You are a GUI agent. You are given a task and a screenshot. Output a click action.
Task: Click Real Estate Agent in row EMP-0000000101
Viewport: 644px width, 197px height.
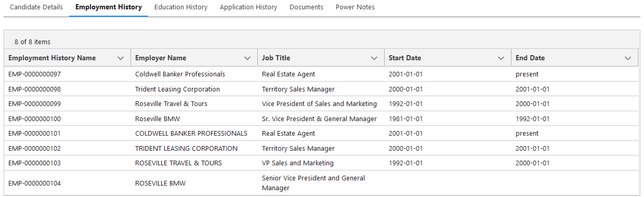288,134
